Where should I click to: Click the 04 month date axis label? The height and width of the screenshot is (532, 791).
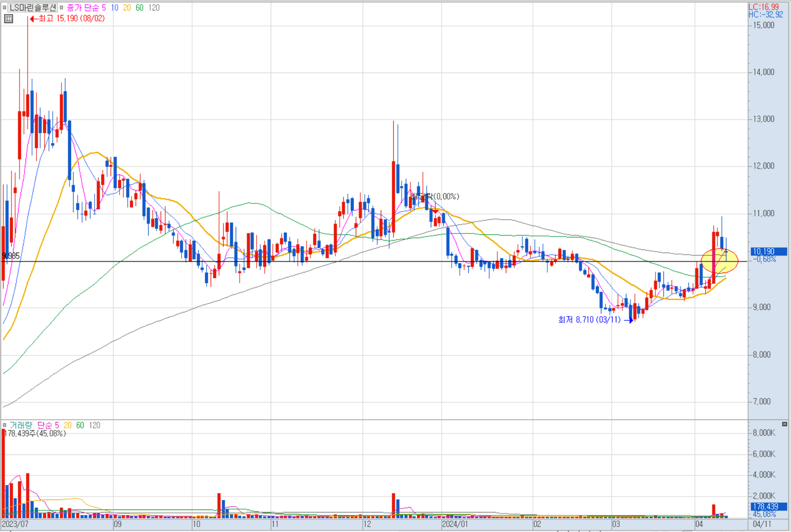(x=699, y=524)
